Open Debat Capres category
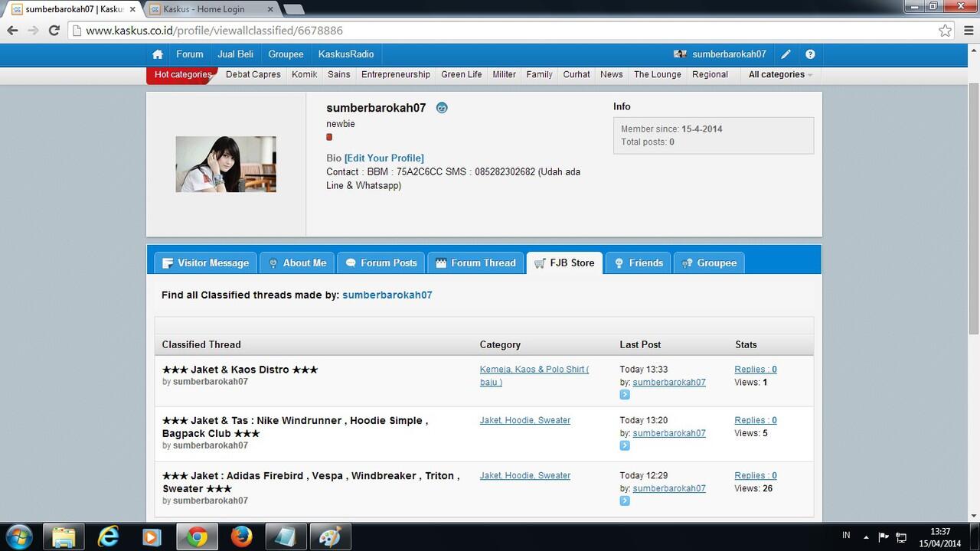 click(253, 74)
